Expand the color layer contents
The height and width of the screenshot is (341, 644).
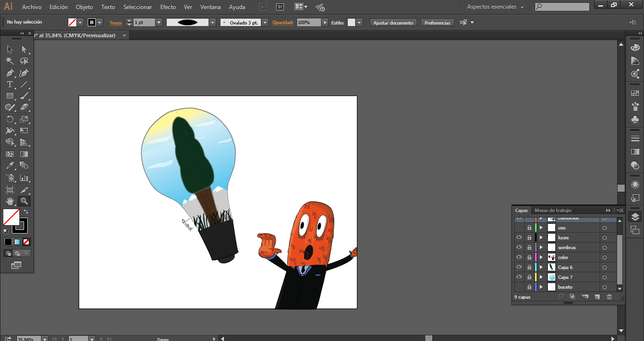(541, 258)
